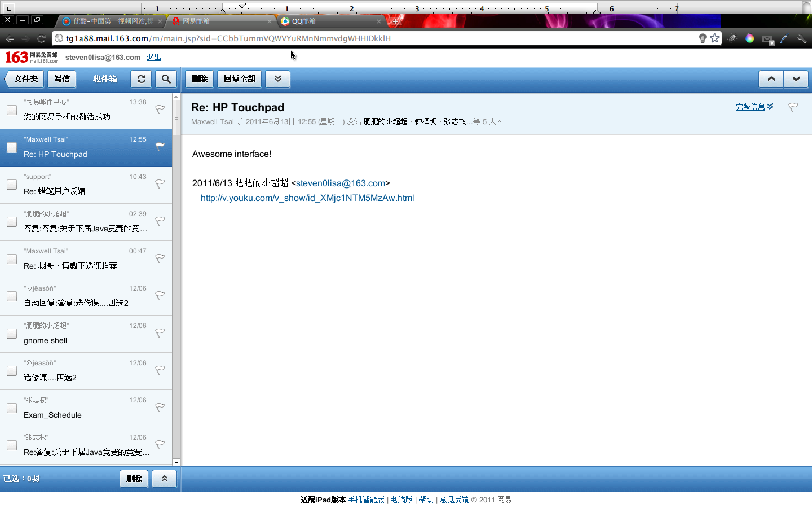Click the refresh mailbox icon
Image resolution: width=812 pixels, height=508 pixels.
pos(141,79)
